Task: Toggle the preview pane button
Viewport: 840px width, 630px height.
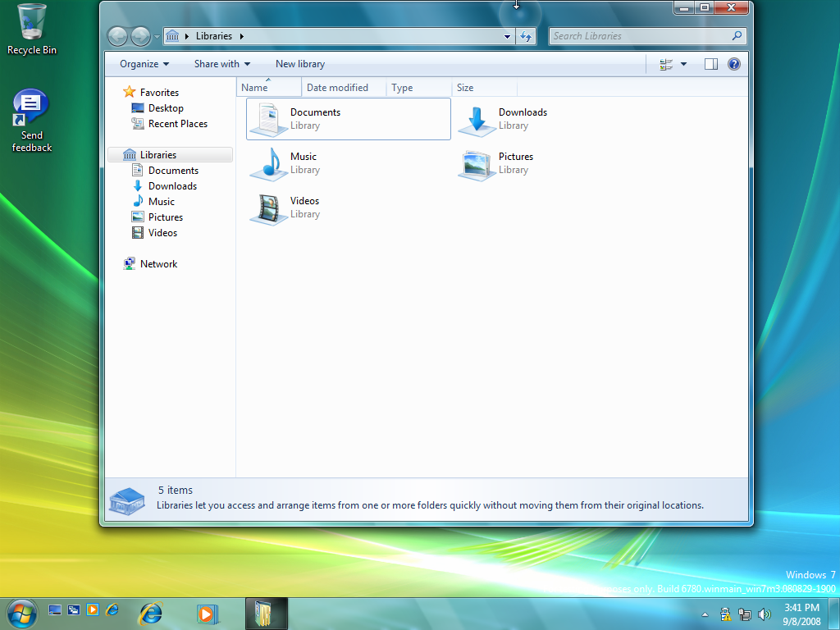Action: (710, 64)
